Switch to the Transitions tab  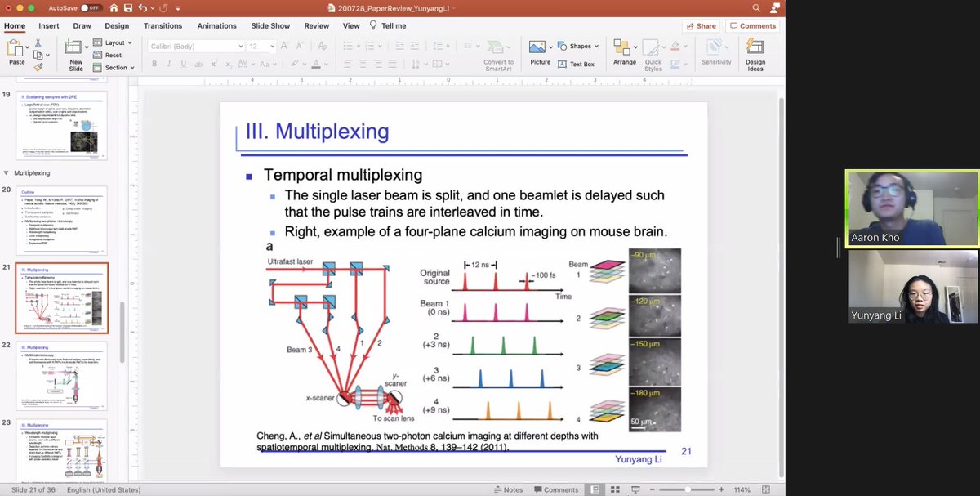coord(163,25)
